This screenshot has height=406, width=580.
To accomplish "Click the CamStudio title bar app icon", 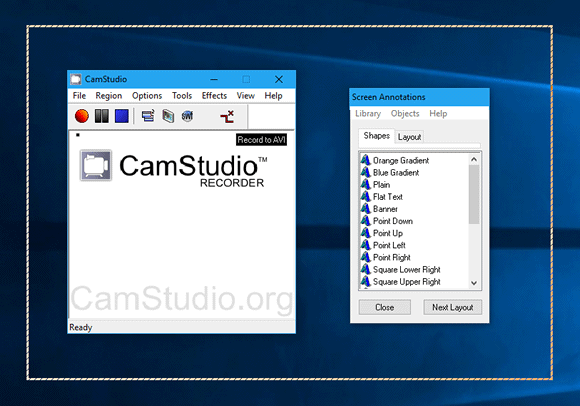I will point(76,79).
